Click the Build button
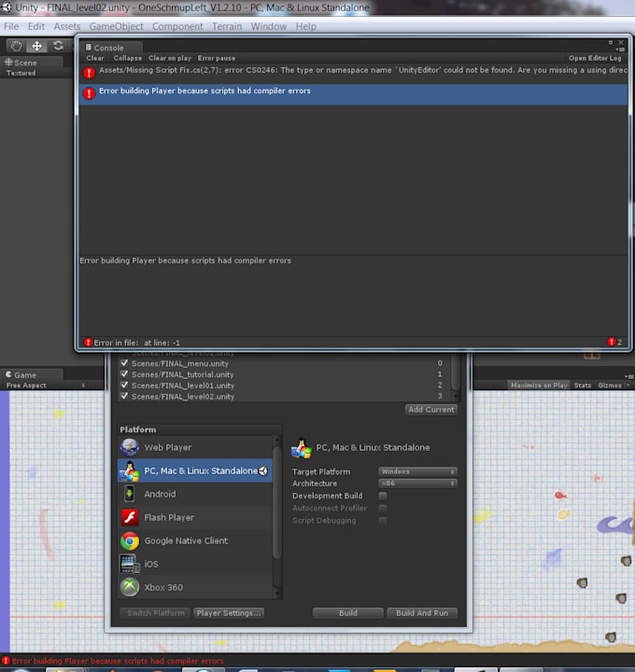The width and height of the screenshot is (635, 672). click(x=348, y=613)
